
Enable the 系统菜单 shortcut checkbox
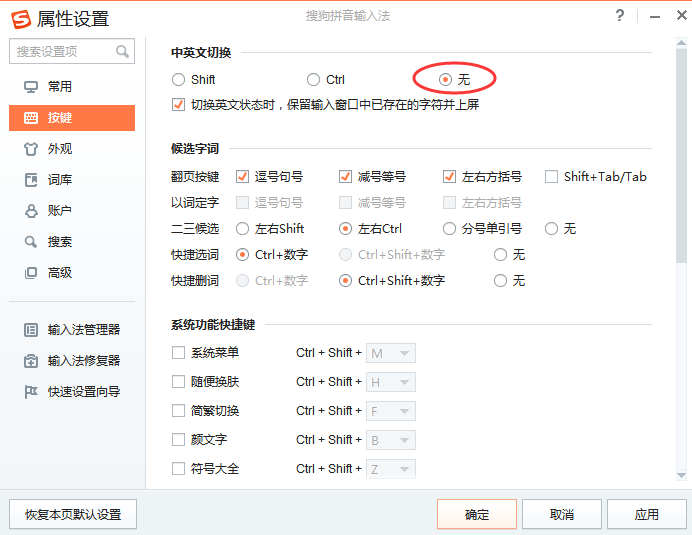point(178,353)
